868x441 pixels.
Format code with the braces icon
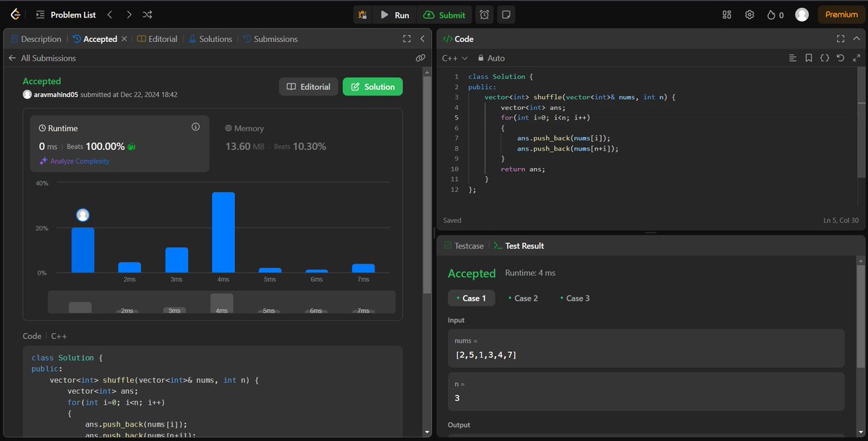pos(825,58)
